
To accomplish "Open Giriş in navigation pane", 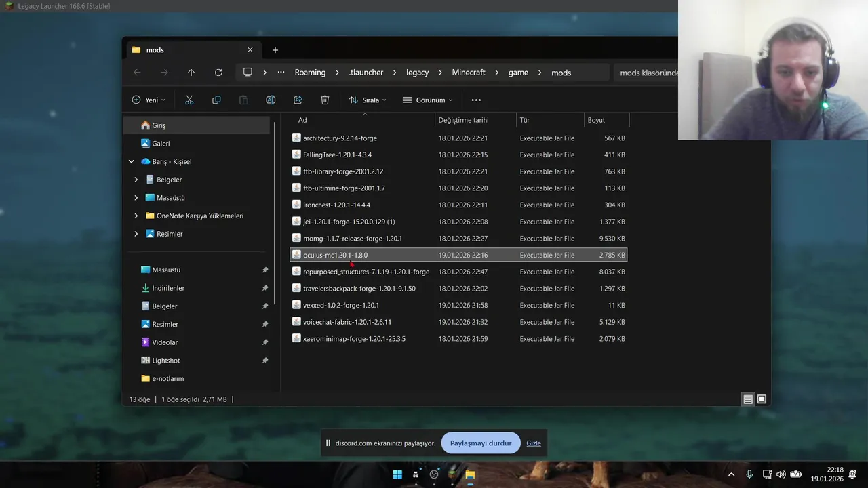I will [197, 125].
